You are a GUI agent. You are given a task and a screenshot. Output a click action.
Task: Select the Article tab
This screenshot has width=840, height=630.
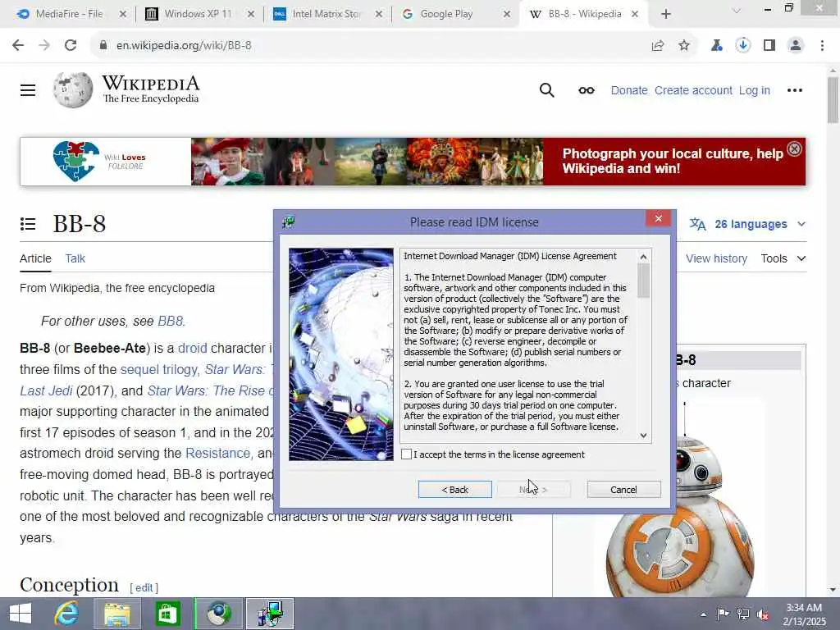35,258
